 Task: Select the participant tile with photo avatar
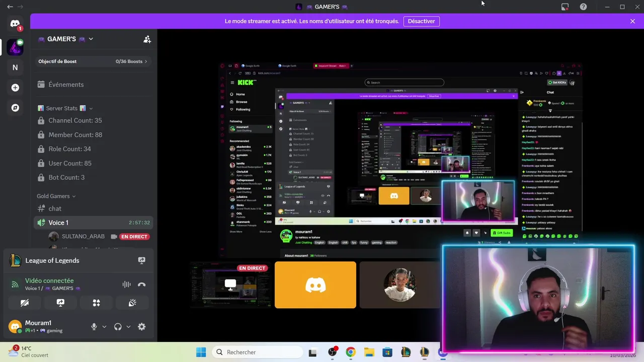[400, 285]
